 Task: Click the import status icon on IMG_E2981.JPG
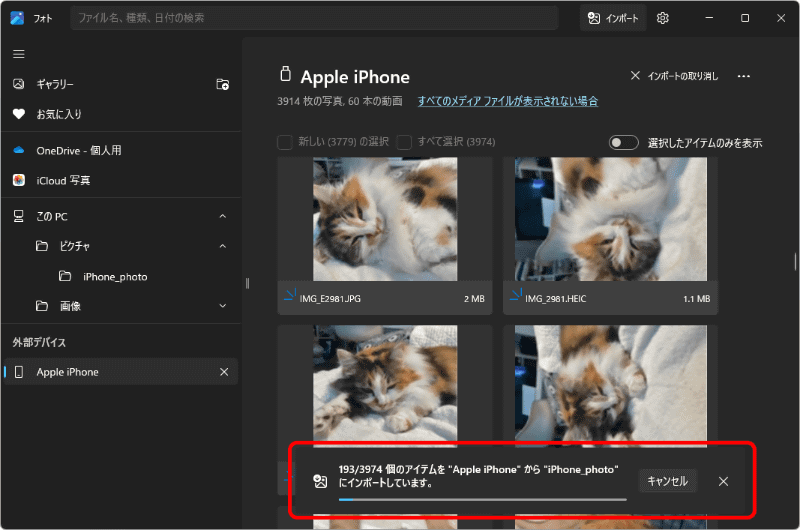pyautogui.click(x=290, y=295)
